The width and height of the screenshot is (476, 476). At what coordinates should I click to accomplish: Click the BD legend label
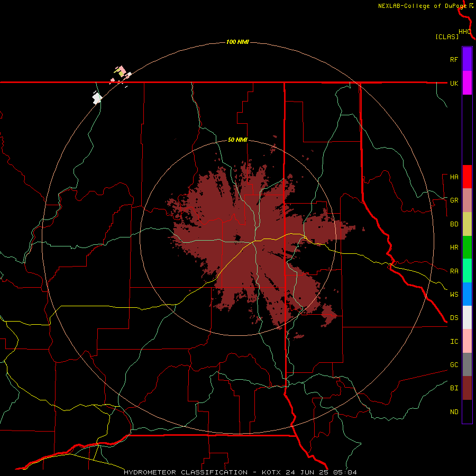454,224
